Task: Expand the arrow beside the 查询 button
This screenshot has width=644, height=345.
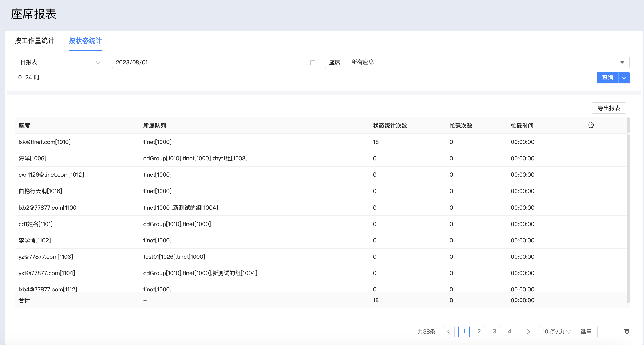Action: pyautogui.click(x=624, y=78)
